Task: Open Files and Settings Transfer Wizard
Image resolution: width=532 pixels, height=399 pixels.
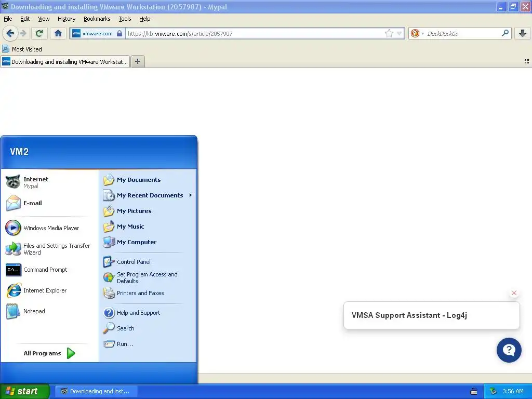Action: [49, 249]
